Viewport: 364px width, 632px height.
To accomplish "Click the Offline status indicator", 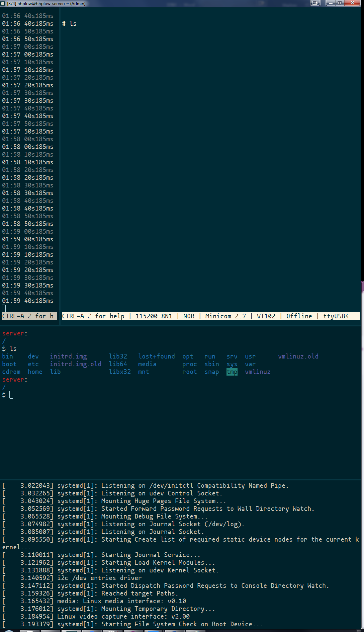I will point(299,316).
